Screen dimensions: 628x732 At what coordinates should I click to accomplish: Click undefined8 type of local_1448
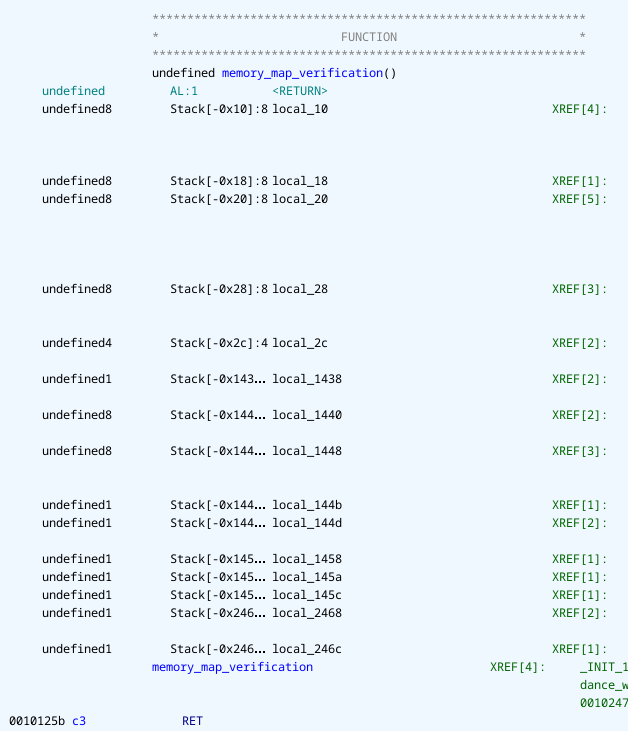coord(77,451)
